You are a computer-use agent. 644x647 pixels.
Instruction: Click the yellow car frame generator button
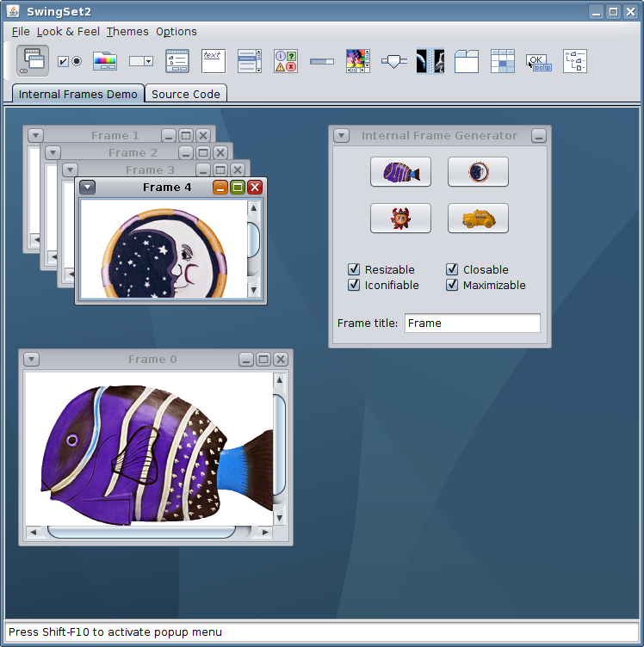tap(478, 219)
